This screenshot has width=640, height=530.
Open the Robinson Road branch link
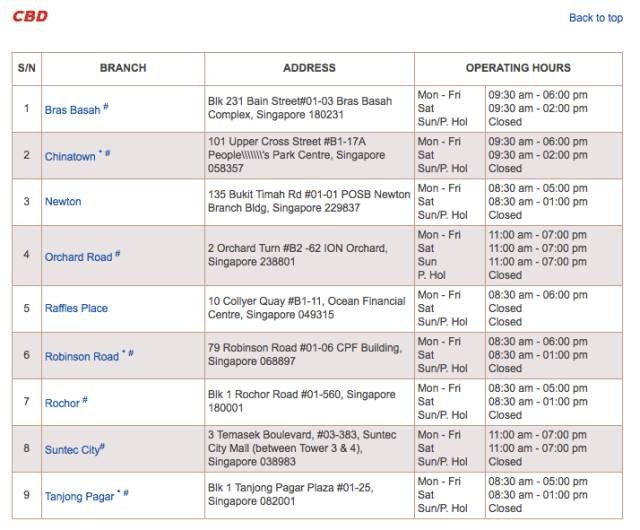point(81,357)
